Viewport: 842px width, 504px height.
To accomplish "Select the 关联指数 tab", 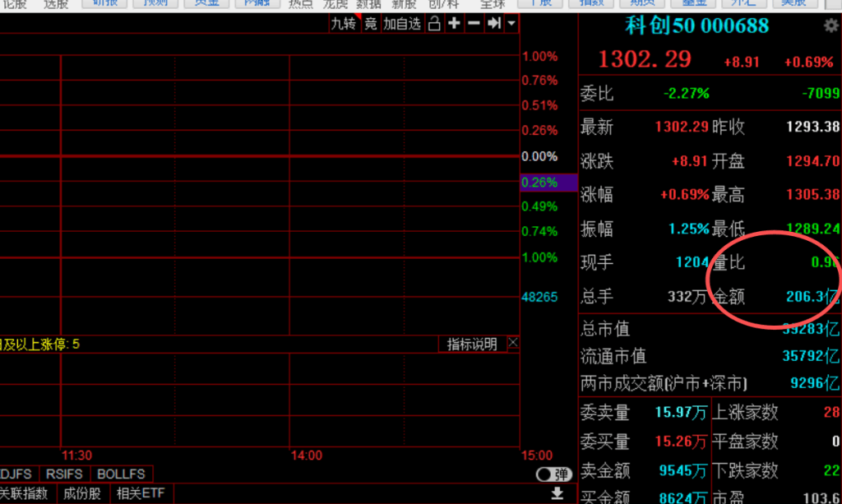I will click(x=25, y=494).
